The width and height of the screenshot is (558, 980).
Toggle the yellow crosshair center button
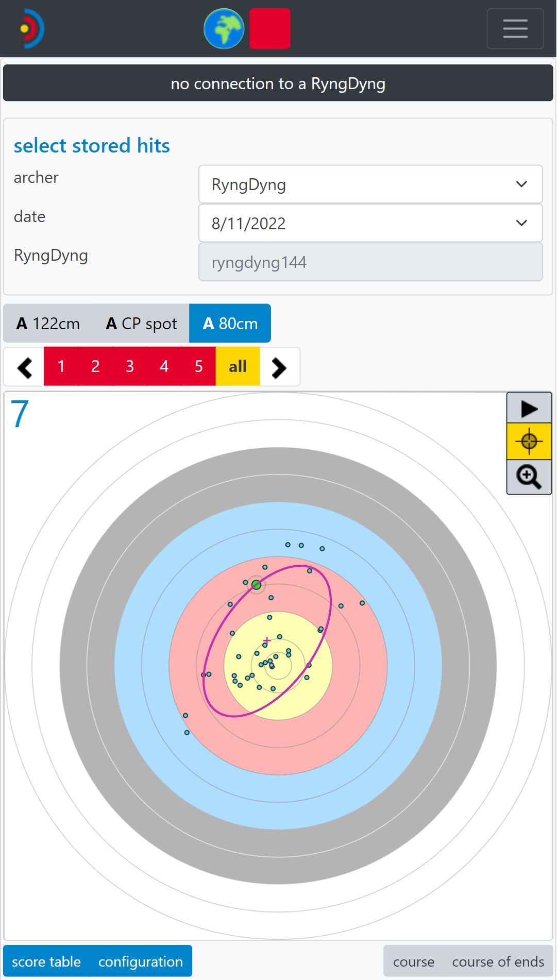[529, 442]
